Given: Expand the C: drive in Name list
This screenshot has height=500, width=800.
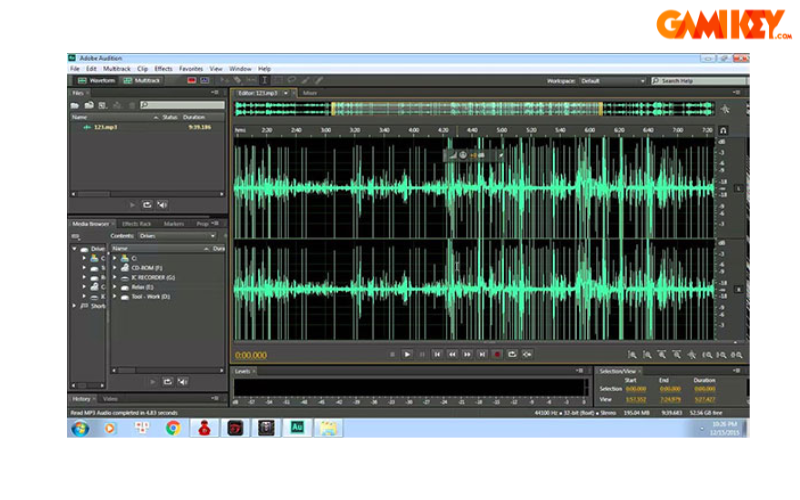Looking at the screenshot, I should point(115,258).
